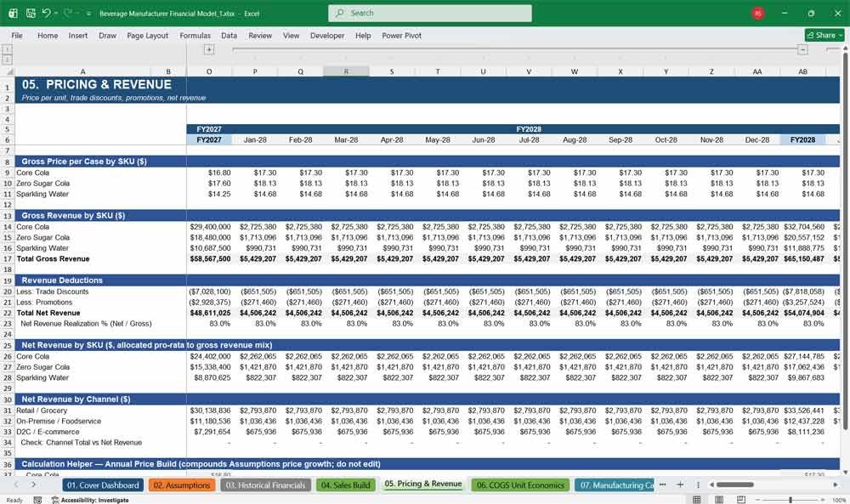Open the Undo history dropdown arrow

tap(56, 14)
